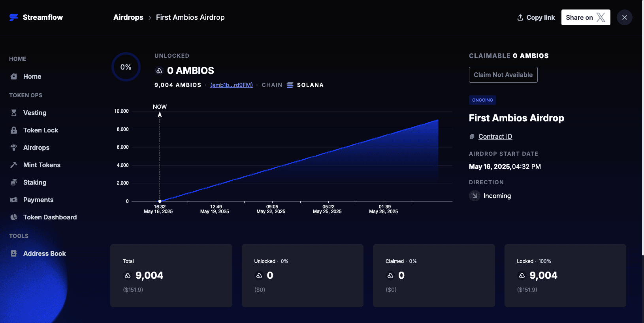Click the Token Dashboard pie chart icon
This screenshot has height=323, width=644.
coord(14,217)
